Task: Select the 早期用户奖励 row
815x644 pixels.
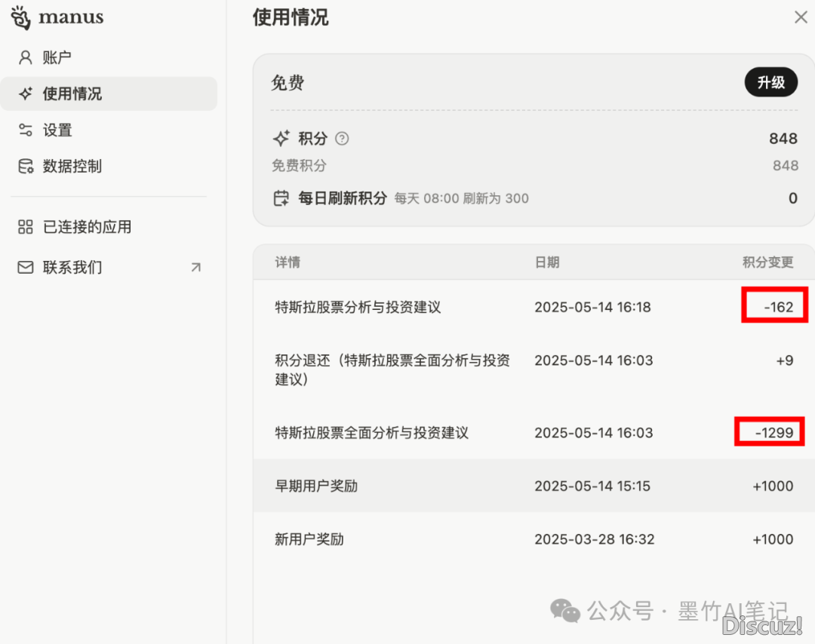Action: pyautogui.click(x=534, y=486)
